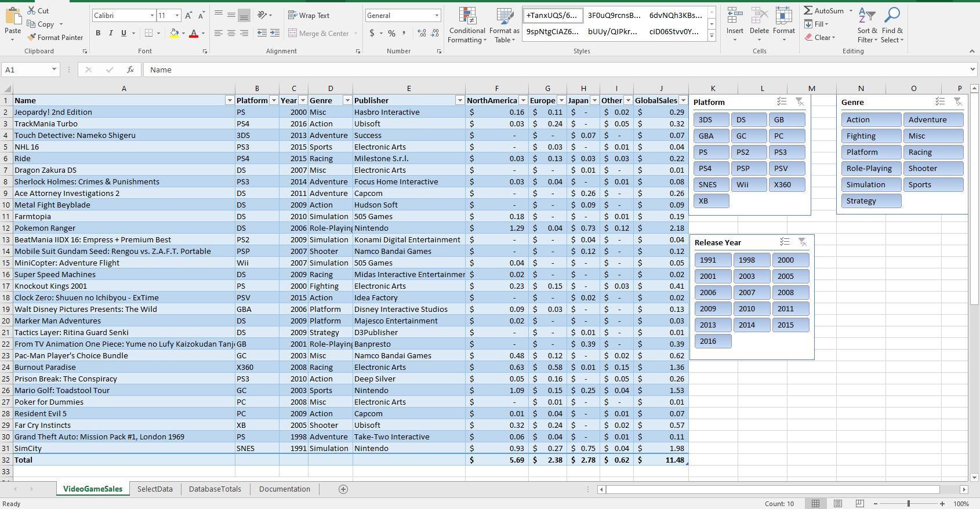Switch to Page Layout view
This screenshot has height=509, width=980.
coord(838,503)
